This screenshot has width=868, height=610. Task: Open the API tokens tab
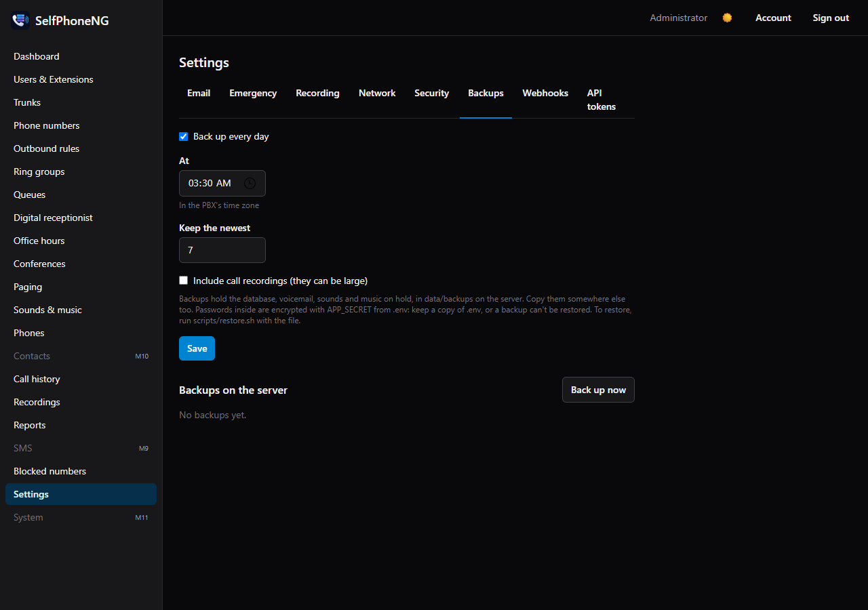(601, 100)
